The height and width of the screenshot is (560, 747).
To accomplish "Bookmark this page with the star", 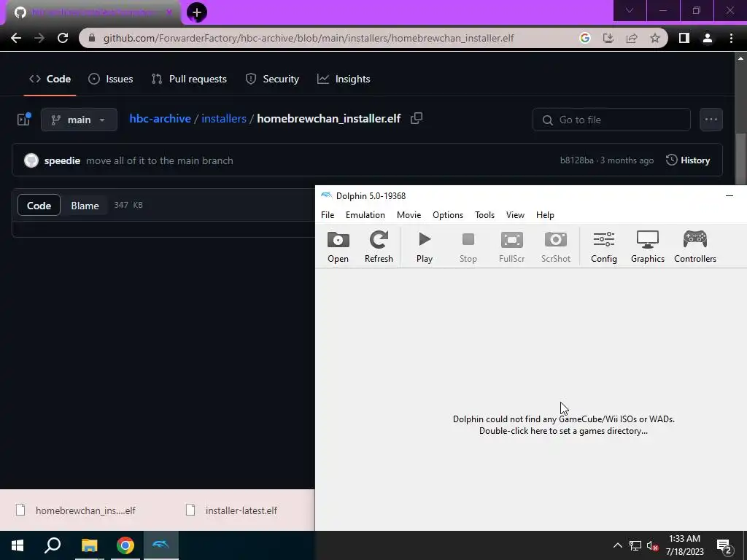I will point(655,38).
